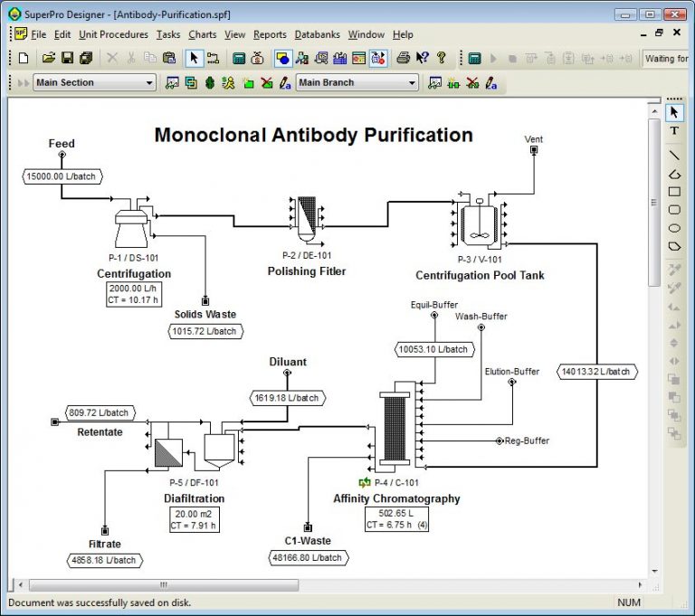Click the horizontal scrollbar thumb at the bottom
The image size is (695, 616).
[163, 584]
